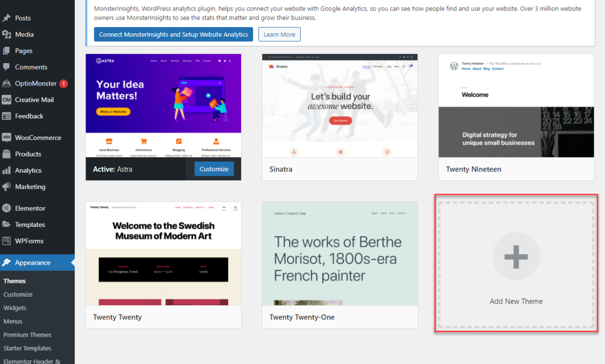The height and width of the screenshot is (364, 605).
Task: Click Connect MonsterInsights and Setup Website Analytics
Action: click(174, 35)
